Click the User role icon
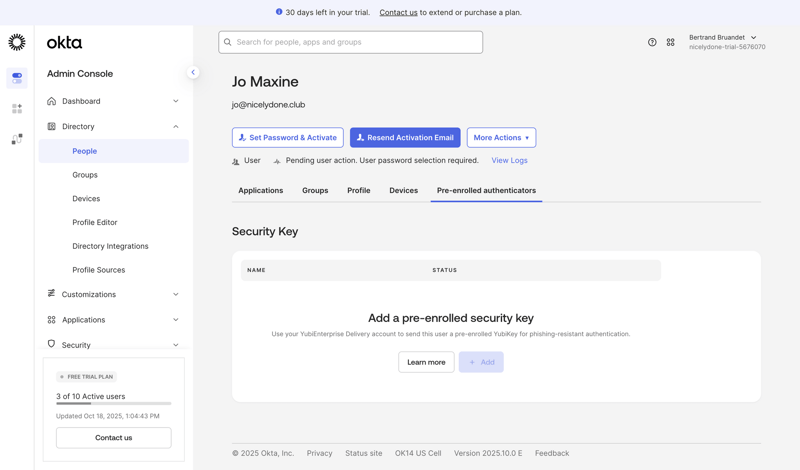 click(236, 161)
